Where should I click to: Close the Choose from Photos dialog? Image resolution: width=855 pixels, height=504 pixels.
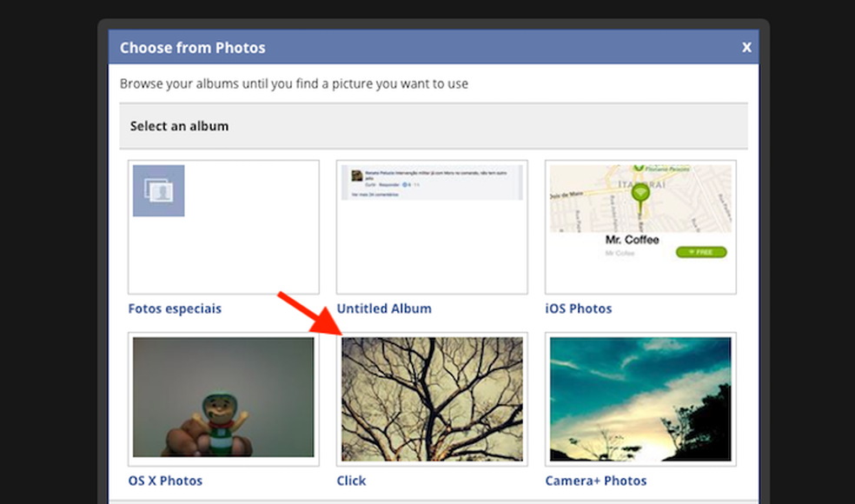(746, 48)
